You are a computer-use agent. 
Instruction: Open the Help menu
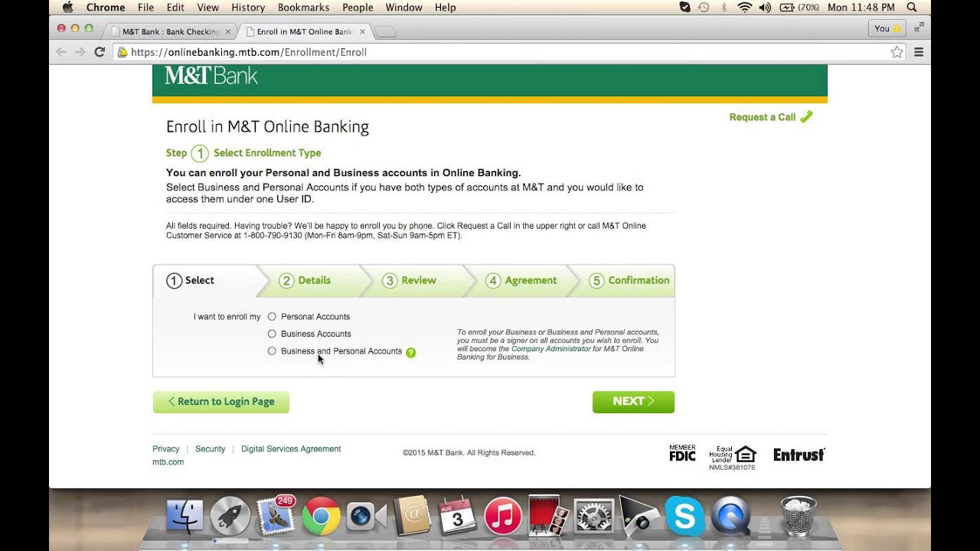445,7
